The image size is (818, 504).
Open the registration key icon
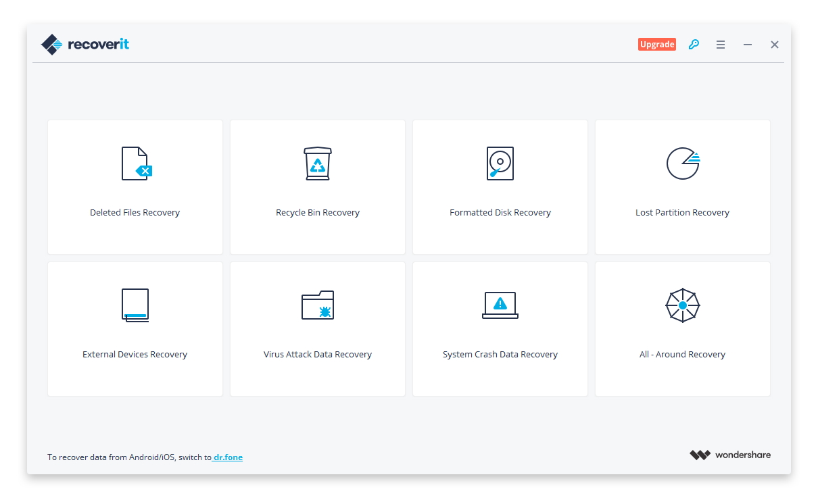coord(694,45)
